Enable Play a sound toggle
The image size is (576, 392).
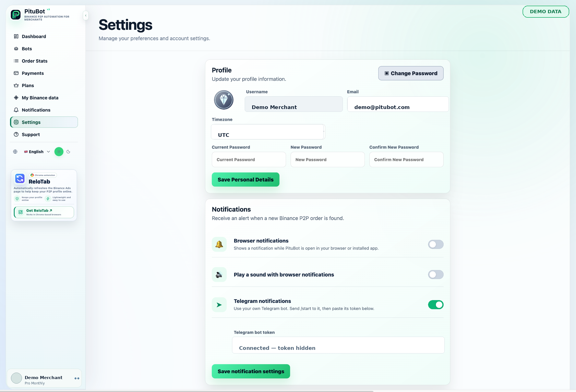click(436, 275)
